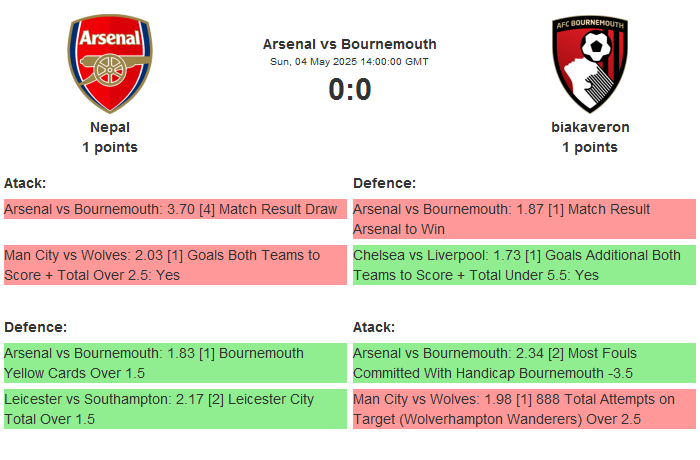700x460 pixels.
Task: Click biakaveron's 1 points label
Action: 590,147
